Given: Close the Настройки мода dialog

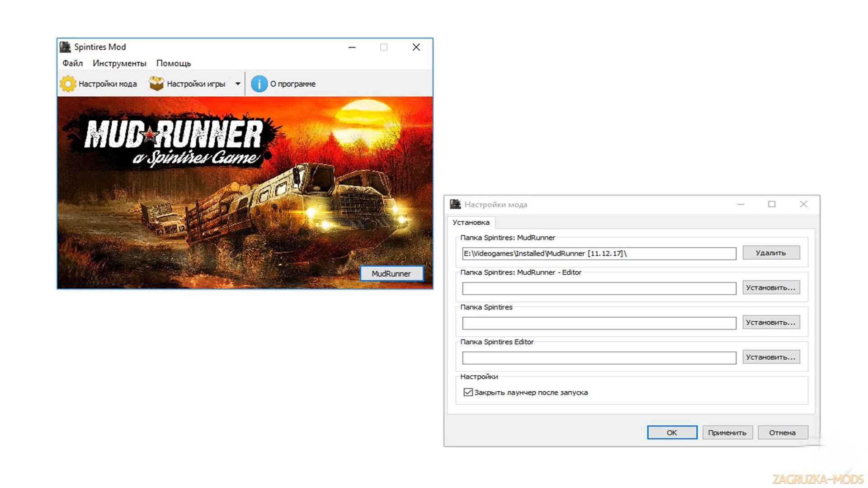Looking at the screenshot, I should [803, 204].
